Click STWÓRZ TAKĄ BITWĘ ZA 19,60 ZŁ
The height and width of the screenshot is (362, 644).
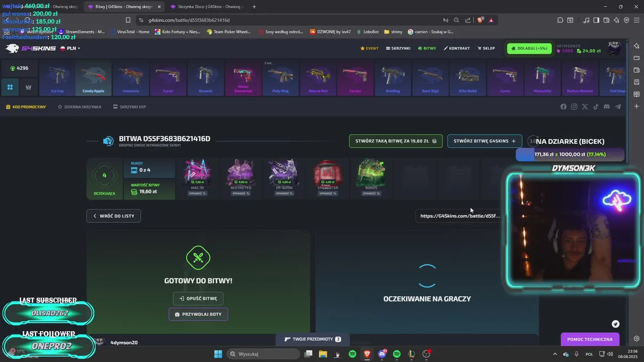396,141
